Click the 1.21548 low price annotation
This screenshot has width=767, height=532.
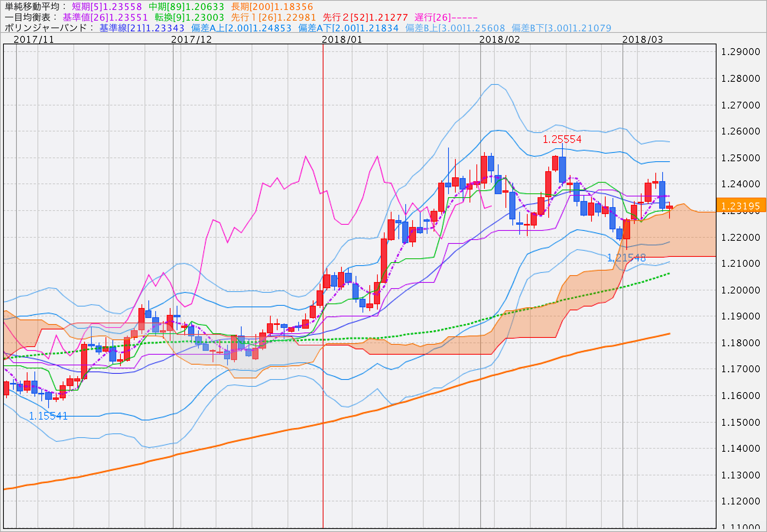[626, 258]
